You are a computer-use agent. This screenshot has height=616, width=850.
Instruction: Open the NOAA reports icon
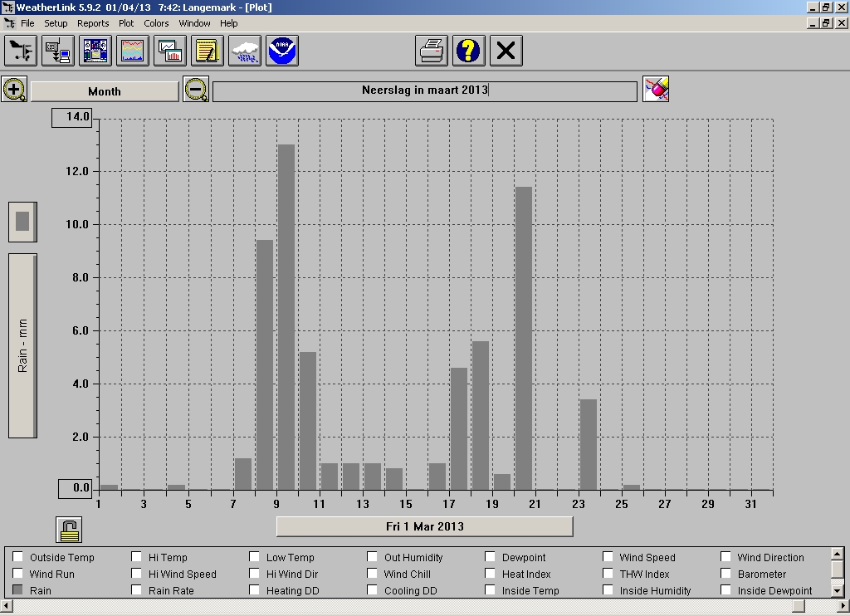(282, 51)
